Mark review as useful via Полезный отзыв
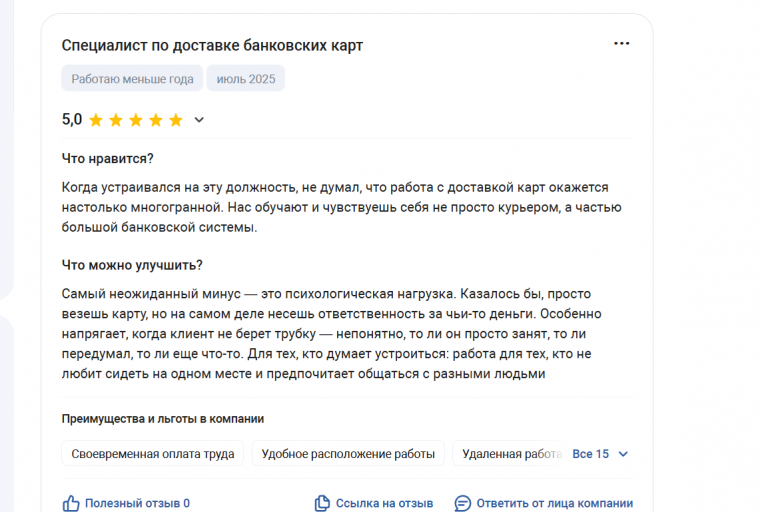 [x=137, y=503]
